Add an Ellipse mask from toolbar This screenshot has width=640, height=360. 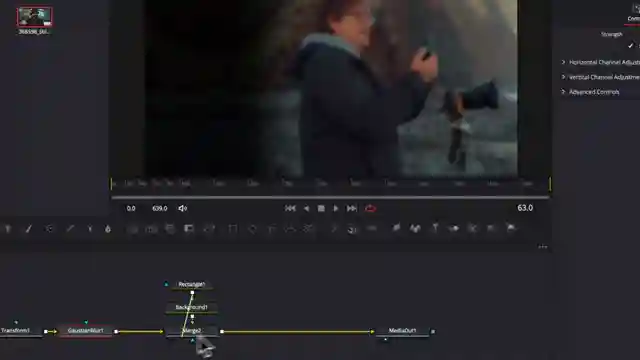pyautogui.click(x=252, y=229)
